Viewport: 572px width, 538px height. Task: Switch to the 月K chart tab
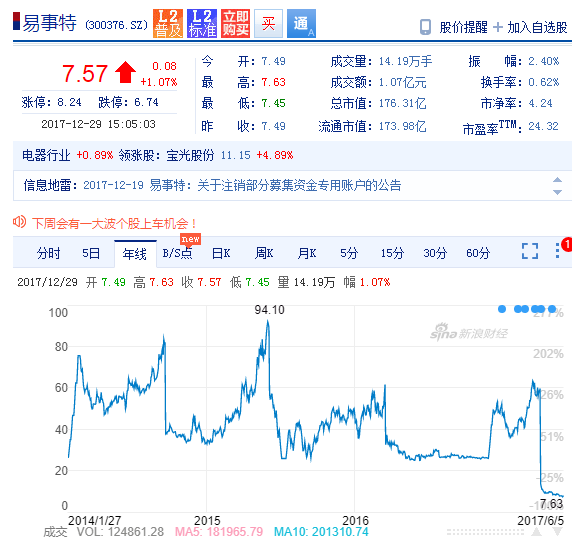pos(307,253)
